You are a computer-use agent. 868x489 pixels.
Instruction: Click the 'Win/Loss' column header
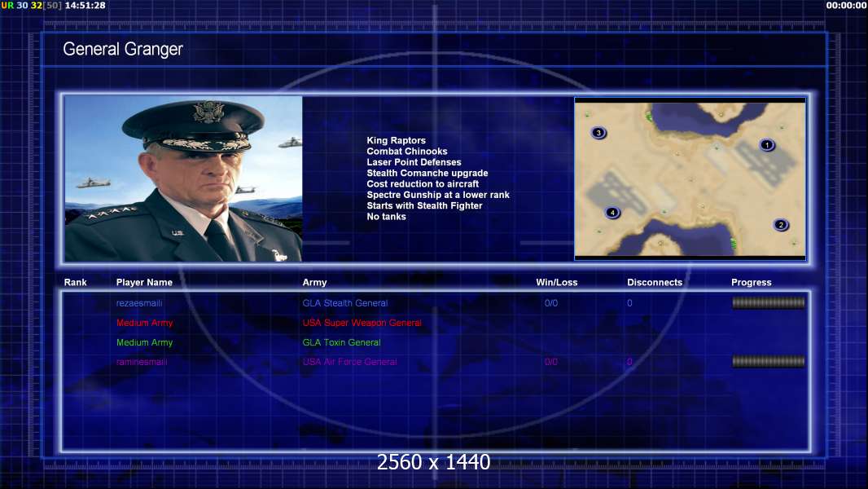(x=556, y=283)
